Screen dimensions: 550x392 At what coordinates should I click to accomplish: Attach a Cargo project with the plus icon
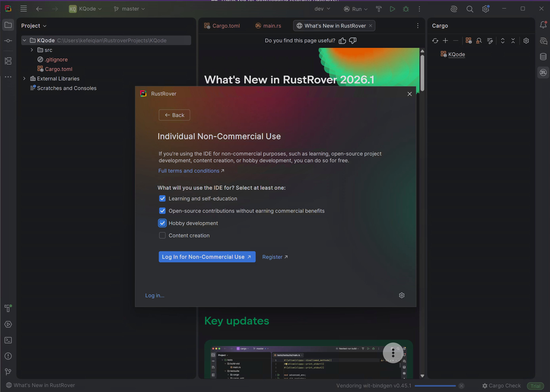(445, 41)
